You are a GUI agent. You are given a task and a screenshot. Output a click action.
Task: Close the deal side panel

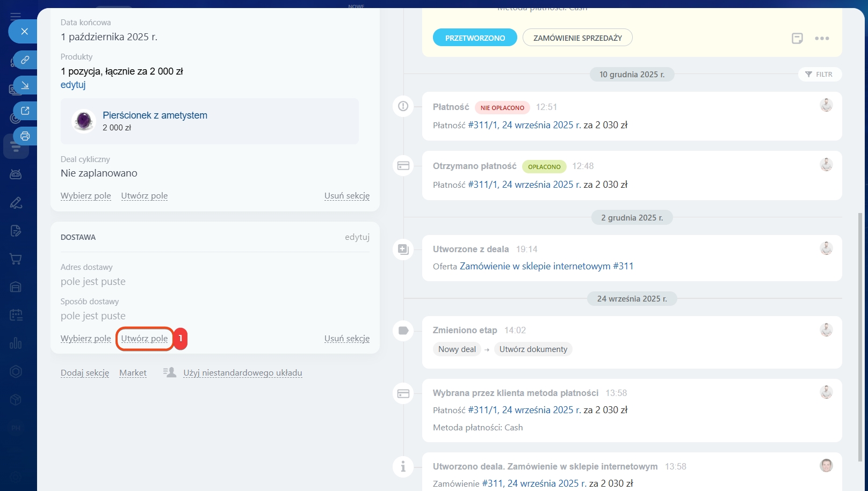(24, 32)
